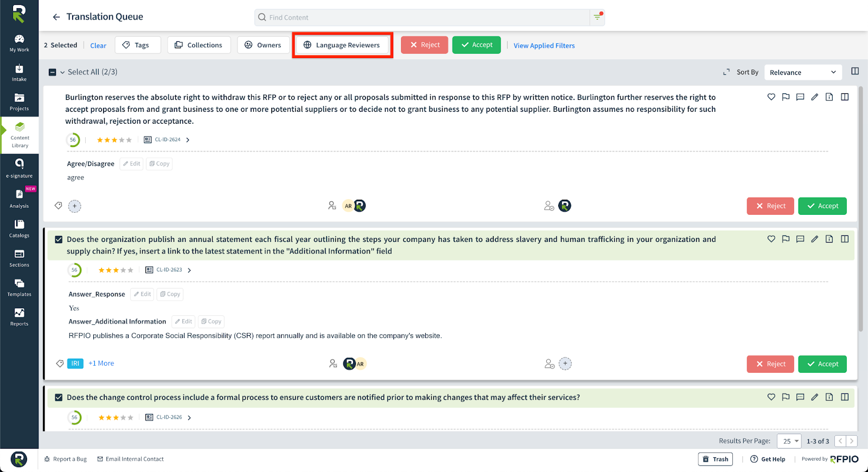868x472 pixels.
Task: Reject the slavery statement question translation
Action: click(770, 364)
